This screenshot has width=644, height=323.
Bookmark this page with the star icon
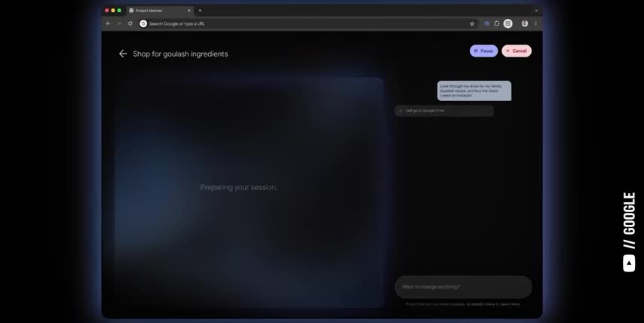click(x=472, y=23)
